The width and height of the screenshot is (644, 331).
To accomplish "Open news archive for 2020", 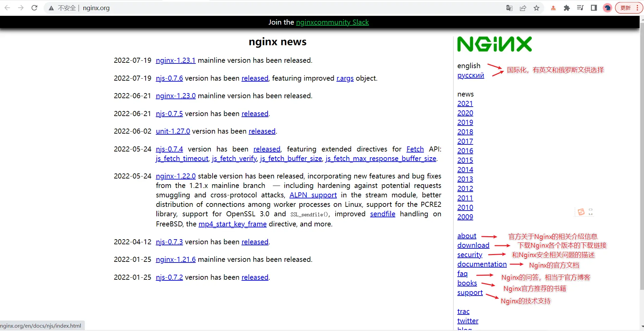I will (x=465, y=113).
